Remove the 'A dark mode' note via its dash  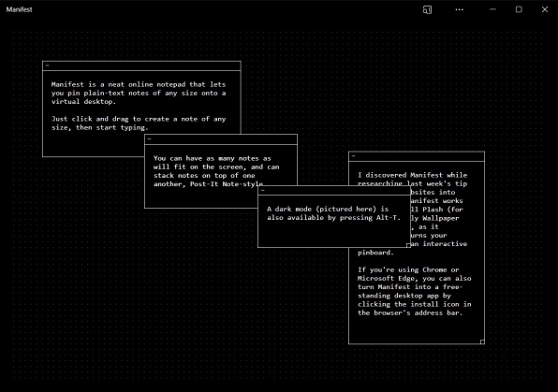[x=263, y=190]
